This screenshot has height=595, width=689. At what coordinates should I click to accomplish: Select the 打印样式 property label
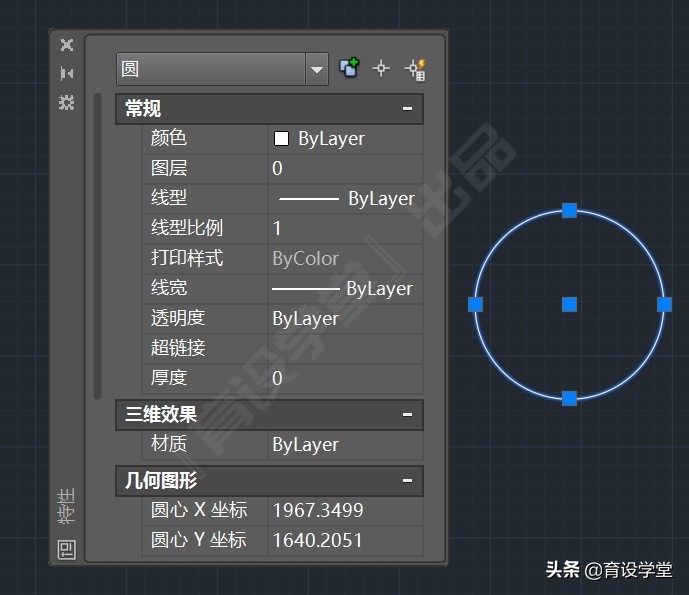tap(187, 258)
